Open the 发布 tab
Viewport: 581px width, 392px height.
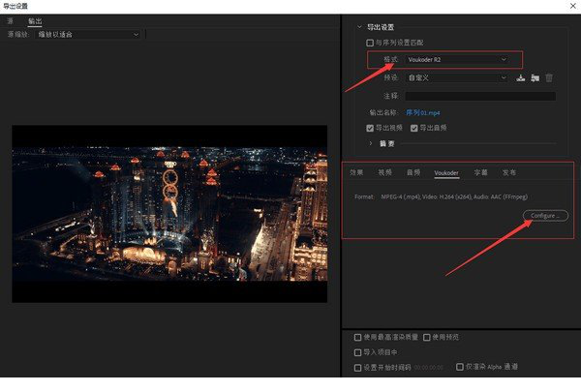tap(508, 172)
